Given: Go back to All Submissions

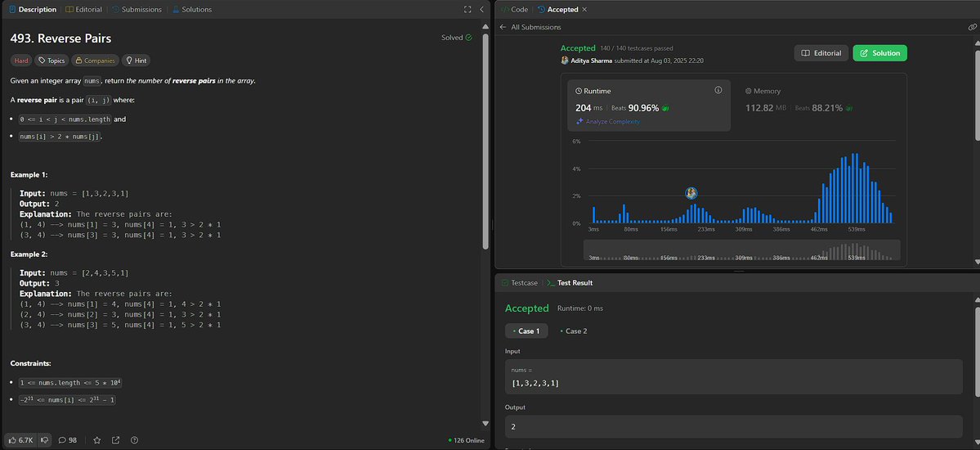Looking at the screenshot, I should pos(530,27).
